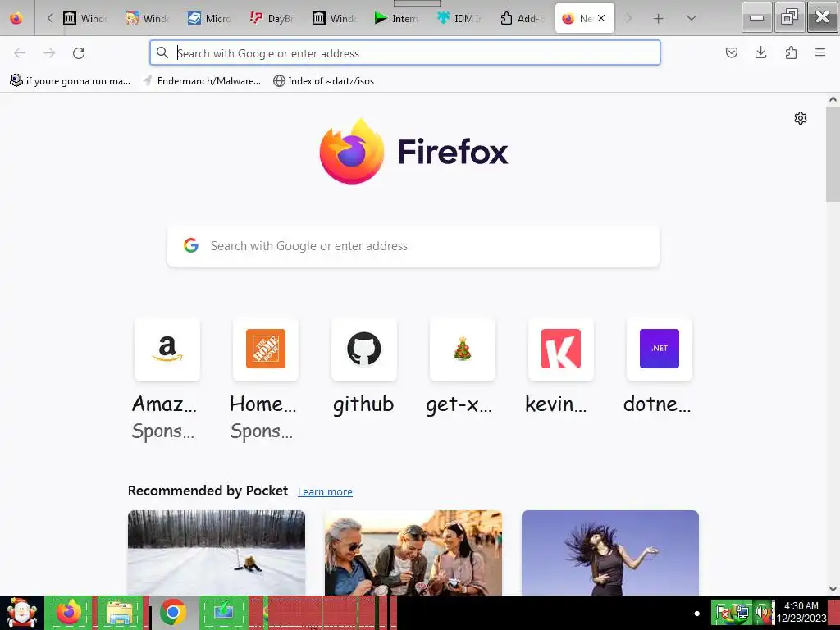Close the current New Tab
The width and height of the screenshot is (840, 630).
(x=601, y=18)
